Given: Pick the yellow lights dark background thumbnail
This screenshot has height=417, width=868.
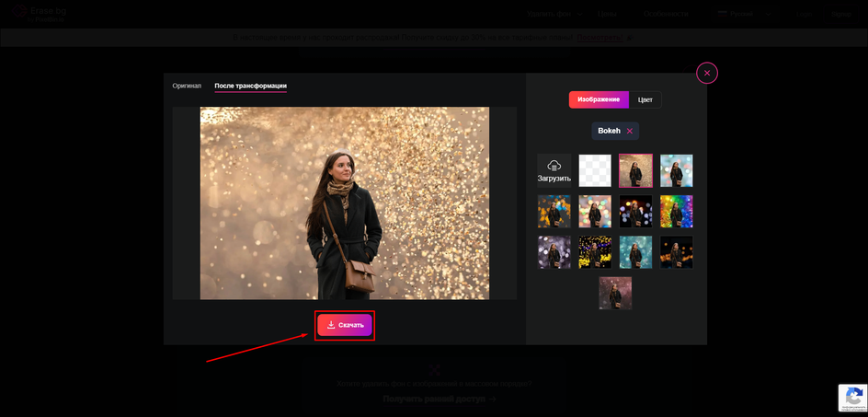Looking at the screenshot, I should [595, 252].
